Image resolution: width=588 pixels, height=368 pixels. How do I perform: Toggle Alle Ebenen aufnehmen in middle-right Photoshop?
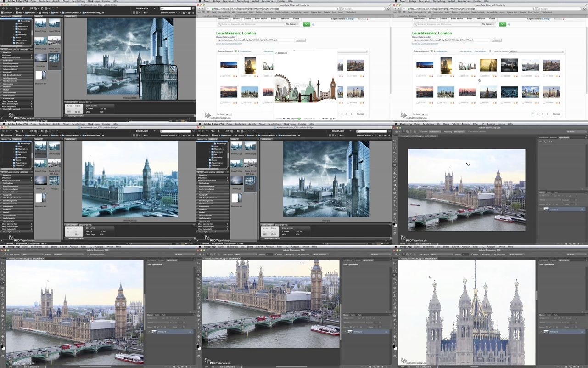[x=468, y=131]
